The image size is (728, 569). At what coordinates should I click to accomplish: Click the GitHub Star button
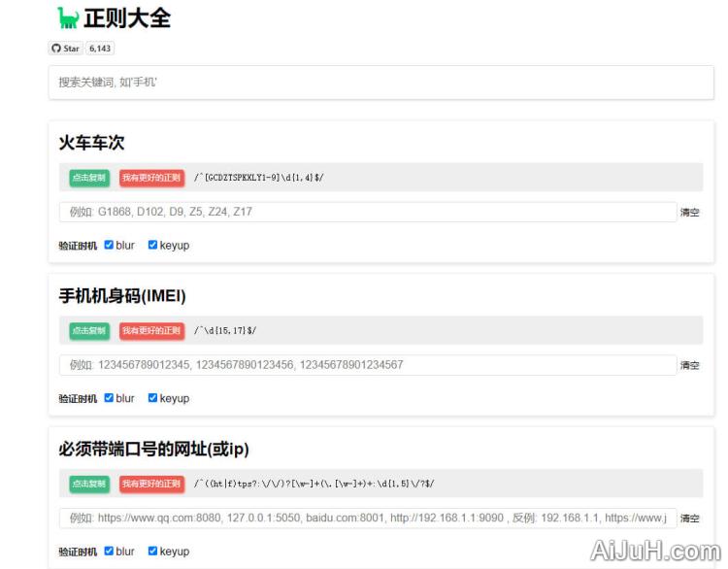pos(65,49)
